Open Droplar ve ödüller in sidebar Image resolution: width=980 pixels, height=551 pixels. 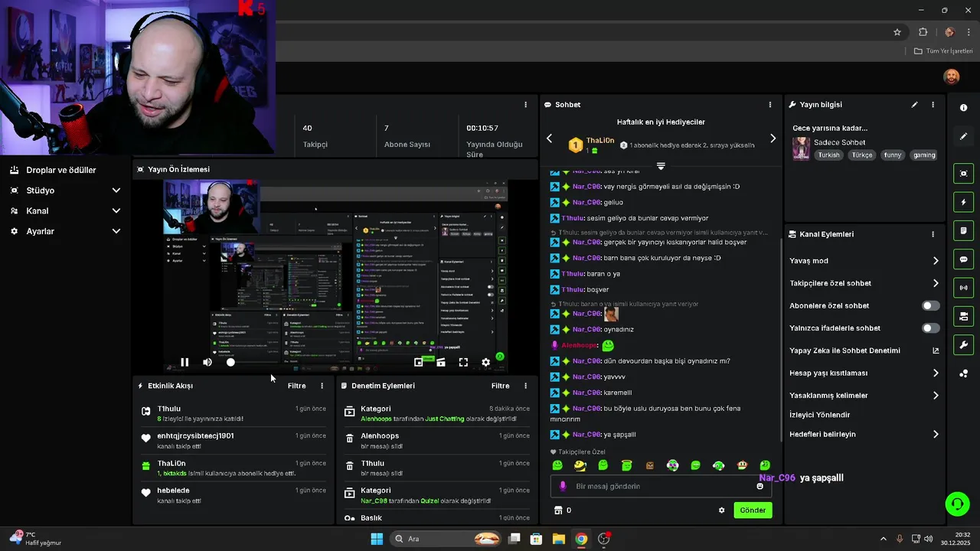61,170
